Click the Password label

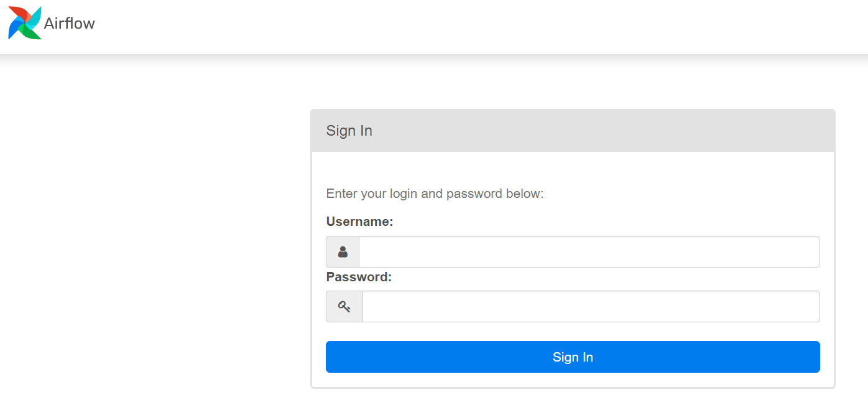click(359, 277)
